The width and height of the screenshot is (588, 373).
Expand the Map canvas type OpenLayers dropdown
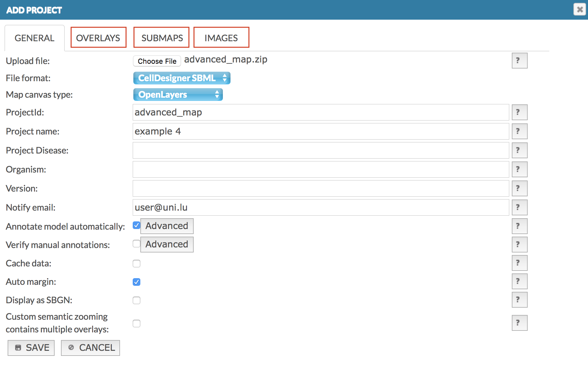pyautogui.click(x=178, y=95)
